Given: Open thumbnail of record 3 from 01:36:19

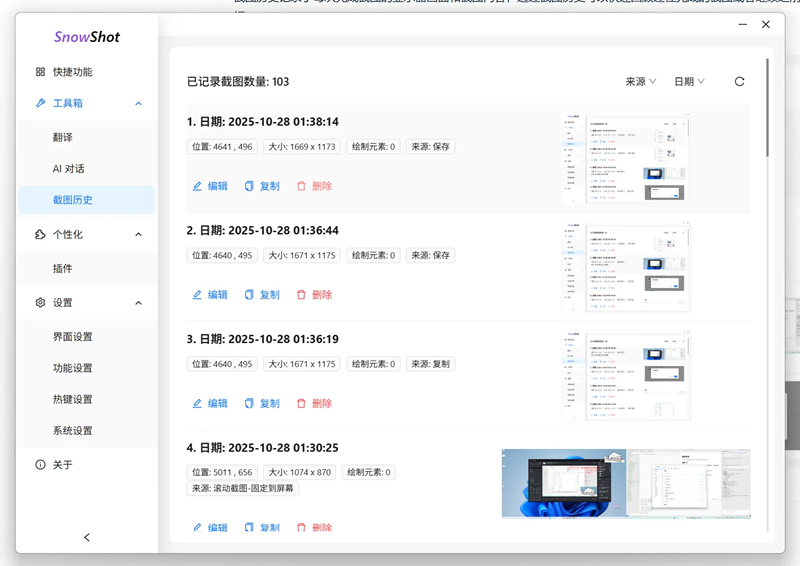Looking at the screenshot, I should pos(626,375).
